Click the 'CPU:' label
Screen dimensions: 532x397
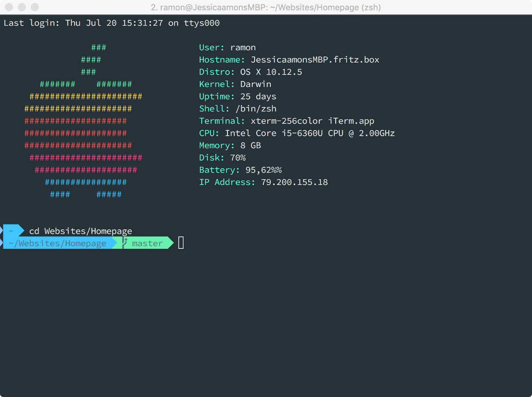point(209,133)
